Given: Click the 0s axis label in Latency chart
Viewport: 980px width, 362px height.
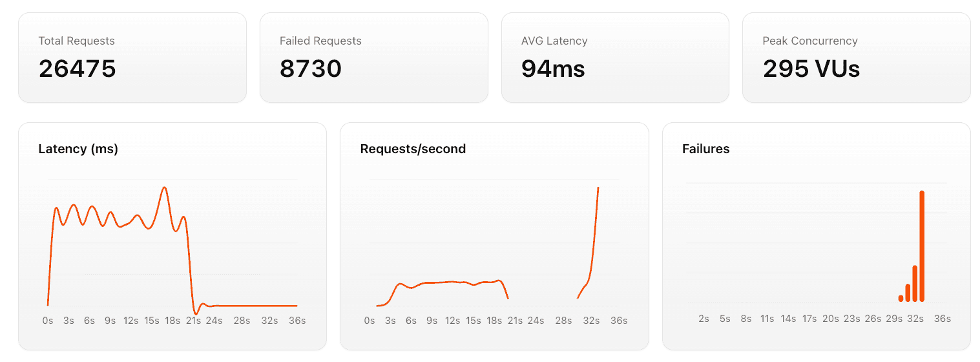Looking at the screenshot, I should coord(48,321).
